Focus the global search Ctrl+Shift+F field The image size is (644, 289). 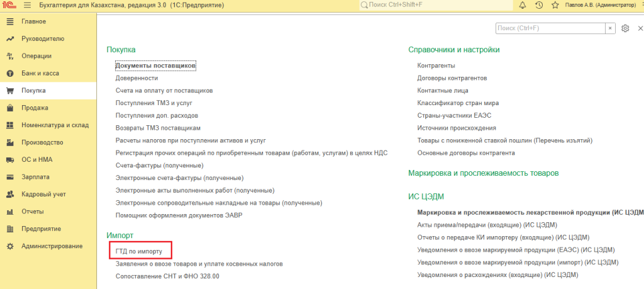click(x=436, y=5)
